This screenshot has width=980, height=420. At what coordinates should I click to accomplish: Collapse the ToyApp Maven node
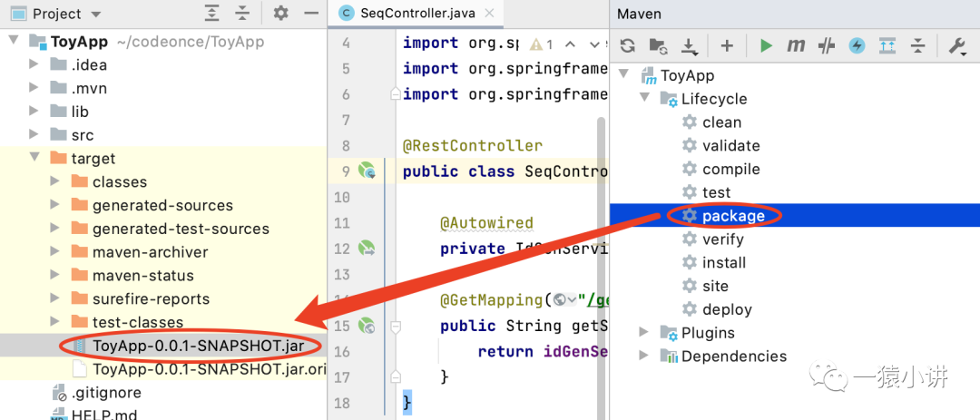click(x=623, y=75)
